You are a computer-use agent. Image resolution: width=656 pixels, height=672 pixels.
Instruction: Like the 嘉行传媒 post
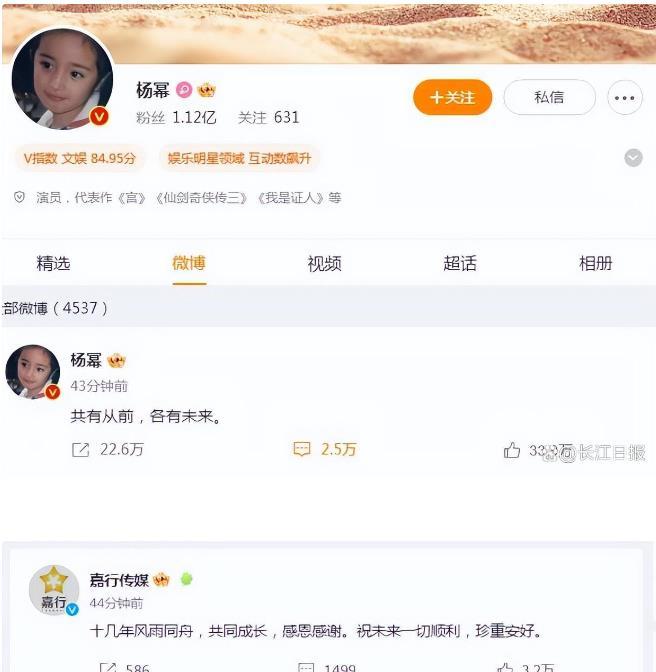505,667
